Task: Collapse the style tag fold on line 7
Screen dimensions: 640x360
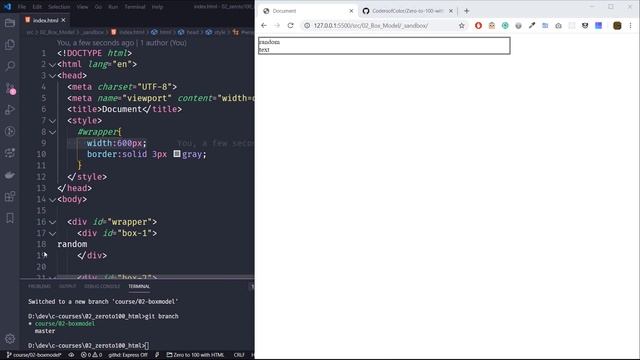Action: (x=52, y=121)
